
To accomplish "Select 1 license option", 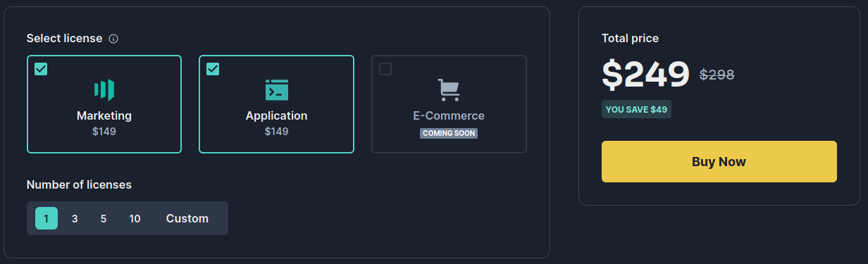I will 46,218.
